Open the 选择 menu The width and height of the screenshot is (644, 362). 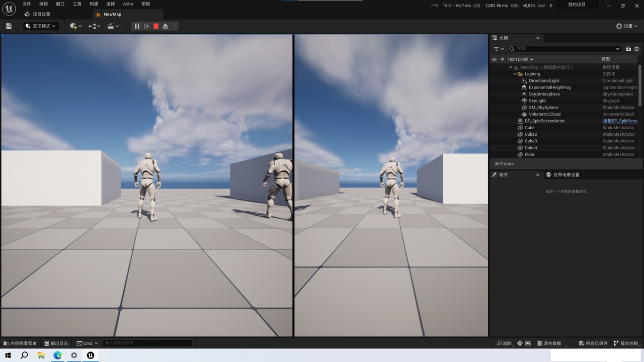pos(111,4)
